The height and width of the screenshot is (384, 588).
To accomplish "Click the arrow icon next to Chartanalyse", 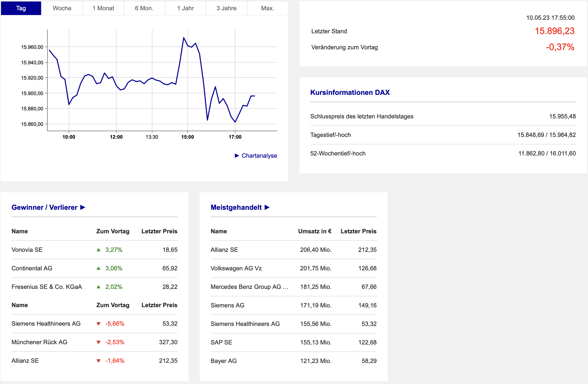I will [237, 156].
